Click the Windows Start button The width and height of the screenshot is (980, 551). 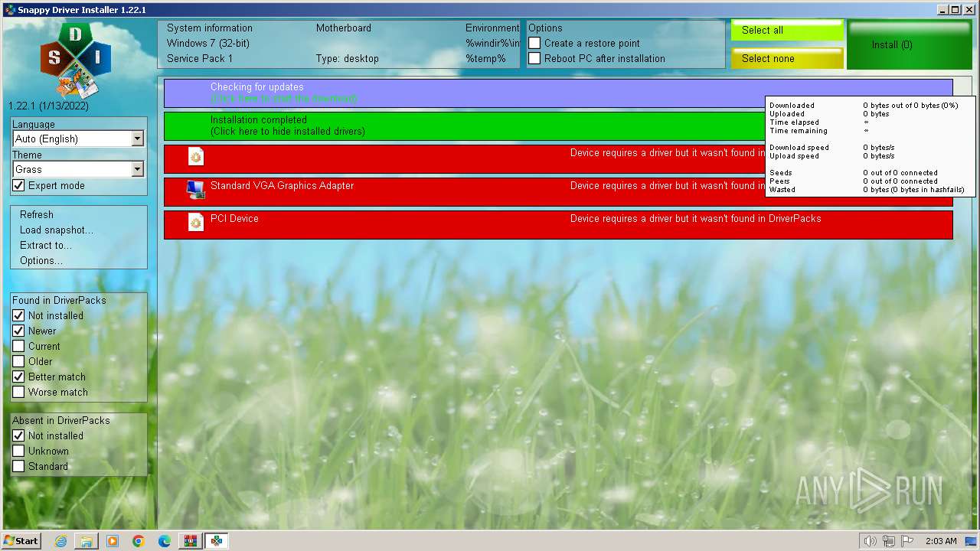(21, 541)
